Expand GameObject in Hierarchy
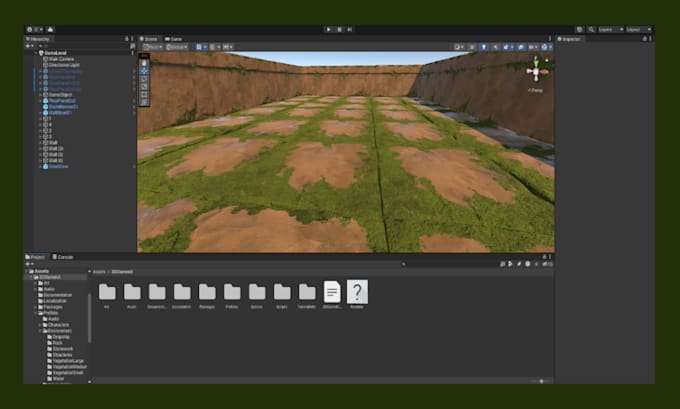The image size is (680, 409). (x=41, y=95)
